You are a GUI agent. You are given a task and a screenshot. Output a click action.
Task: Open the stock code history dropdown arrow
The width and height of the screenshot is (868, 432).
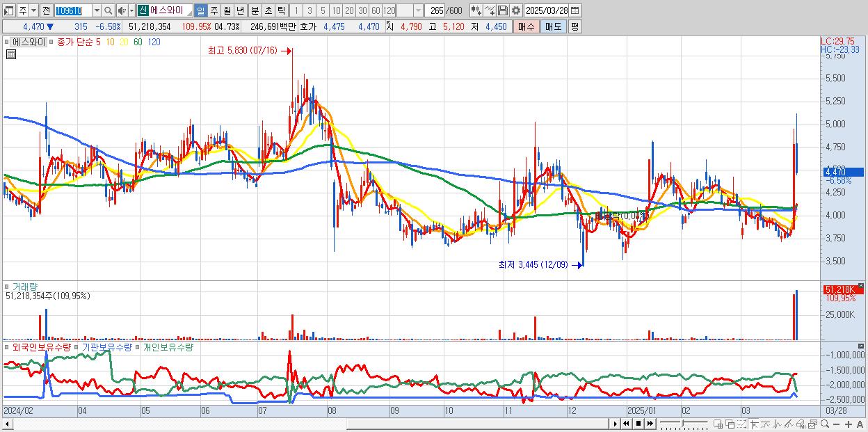pyautogui.click(x=97, y=10)
